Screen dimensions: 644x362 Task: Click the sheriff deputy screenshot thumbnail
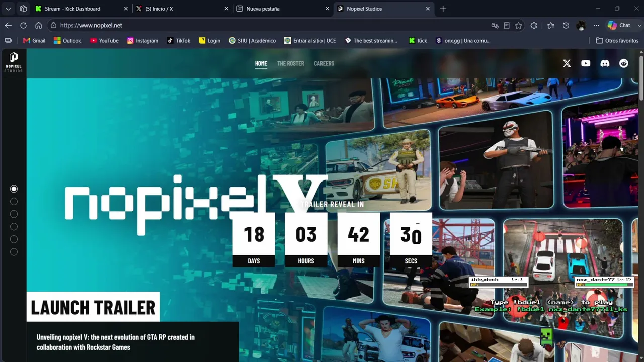click(378, 171)
